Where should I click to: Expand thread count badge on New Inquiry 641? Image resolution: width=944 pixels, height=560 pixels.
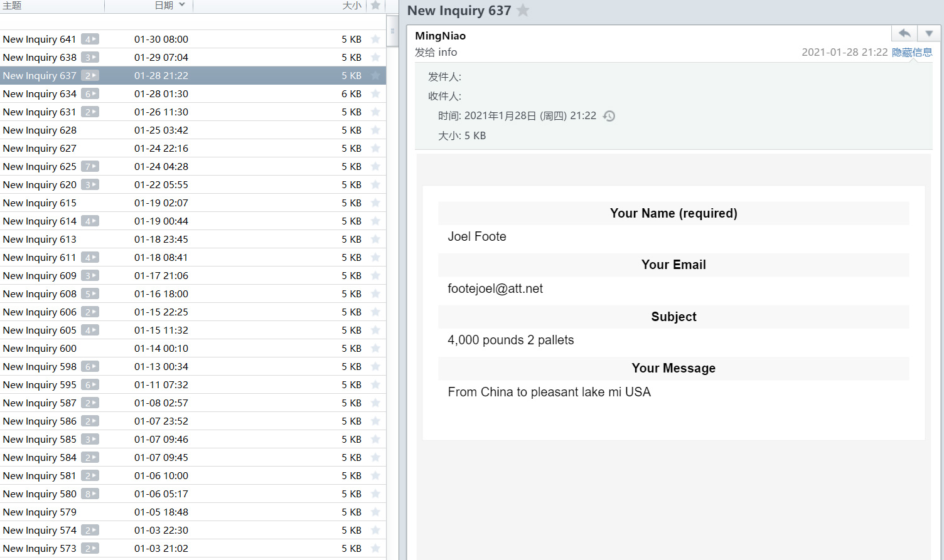90,40
